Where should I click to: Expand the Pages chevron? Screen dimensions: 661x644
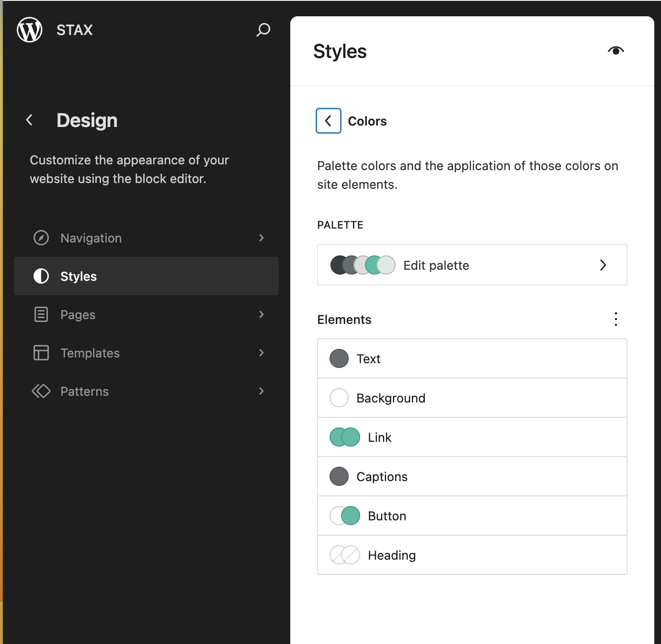coord(262,314)
